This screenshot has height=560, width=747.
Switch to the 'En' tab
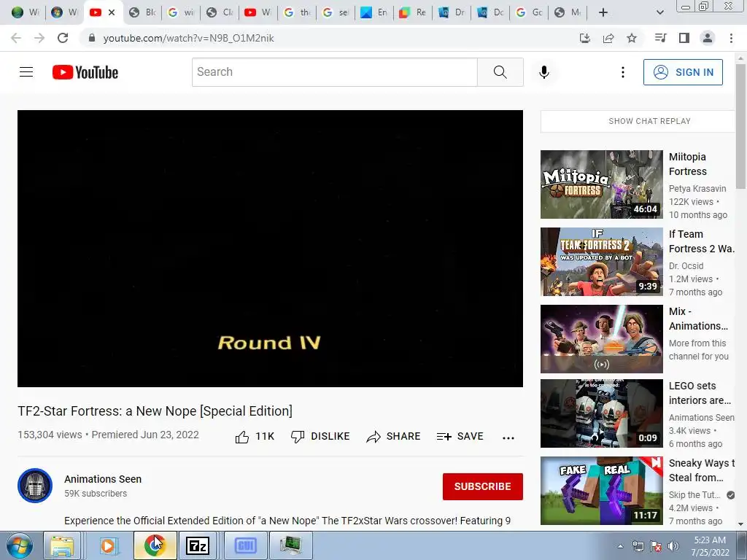374,12
